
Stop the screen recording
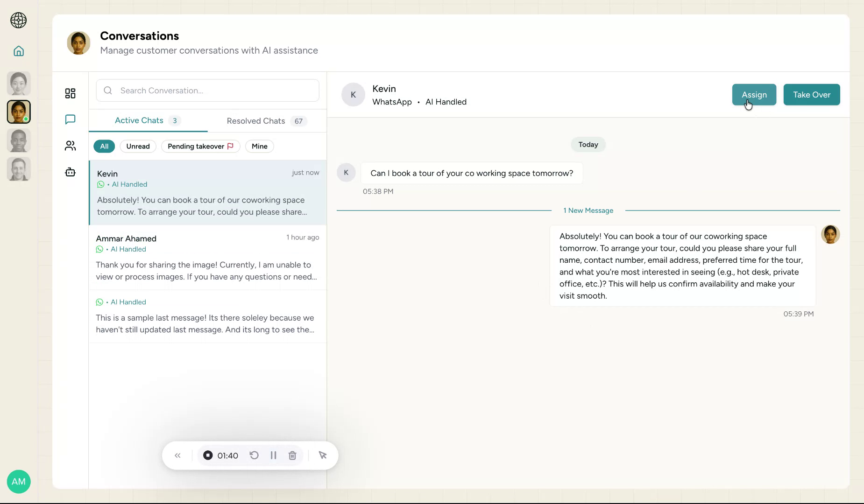click(x=208, y=455)
